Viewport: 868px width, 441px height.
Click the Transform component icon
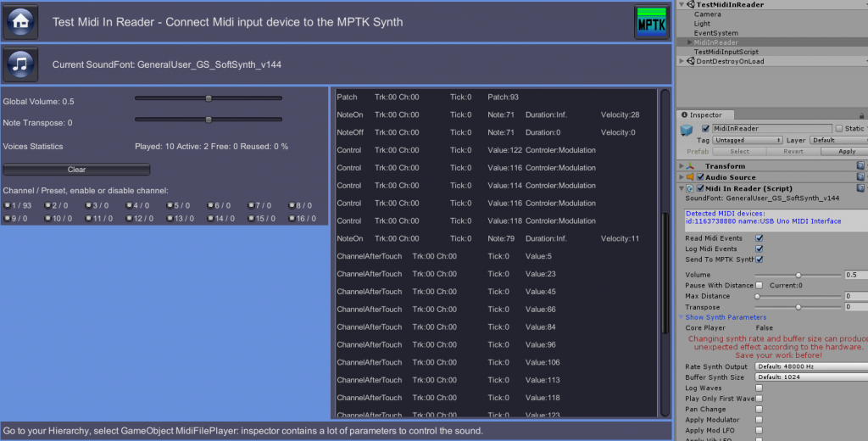pyautogui.click(x=690, y=166)
